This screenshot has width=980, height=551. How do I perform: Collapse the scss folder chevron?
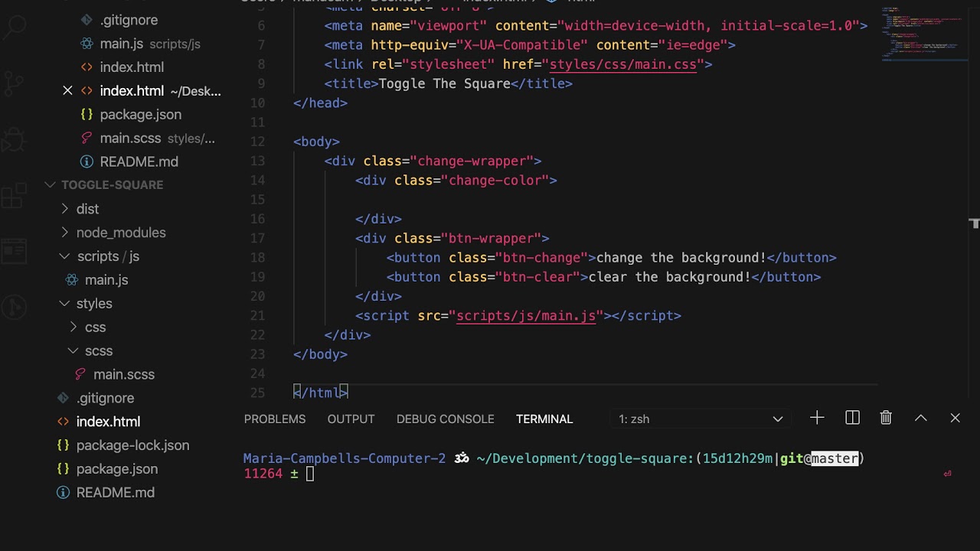click(x=73, y=351)
